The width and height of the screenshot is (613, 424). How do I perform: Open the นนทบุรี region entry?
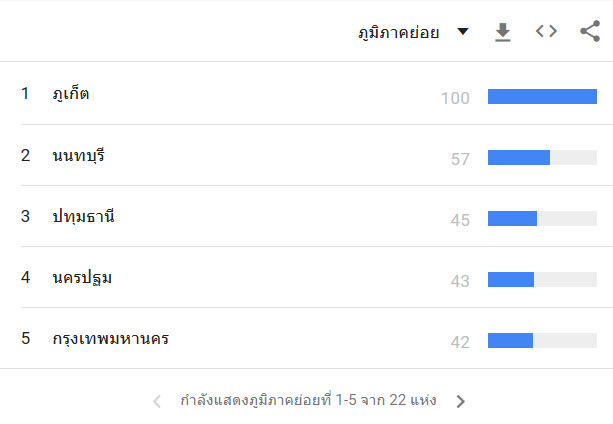coord(79,156)
